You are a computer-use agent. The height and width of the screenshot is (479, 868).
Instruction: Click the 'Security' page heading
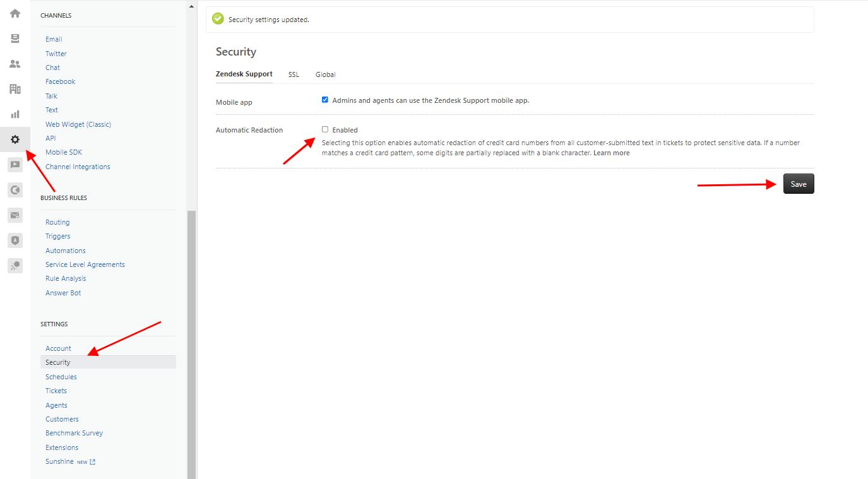pos(236,52)
